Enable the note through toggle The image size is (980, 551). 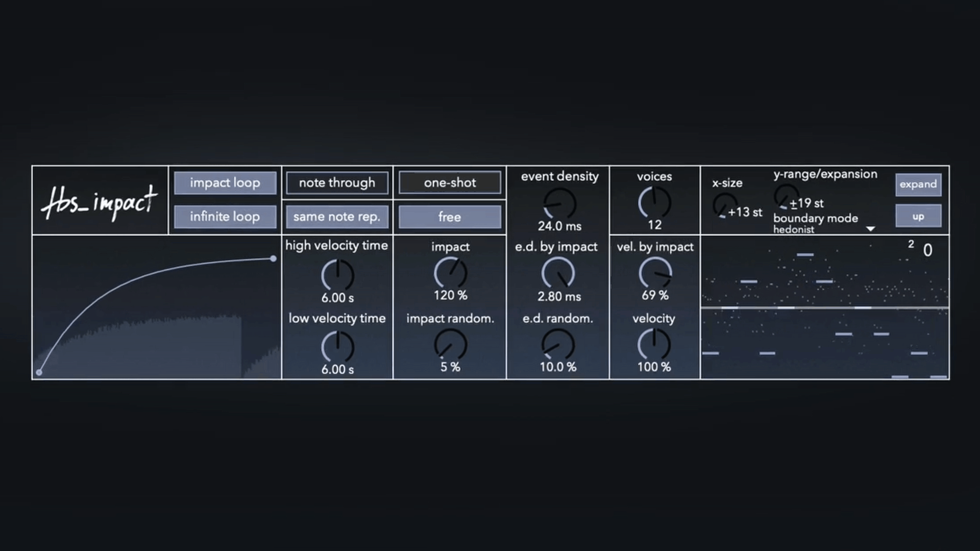(337, 183)
